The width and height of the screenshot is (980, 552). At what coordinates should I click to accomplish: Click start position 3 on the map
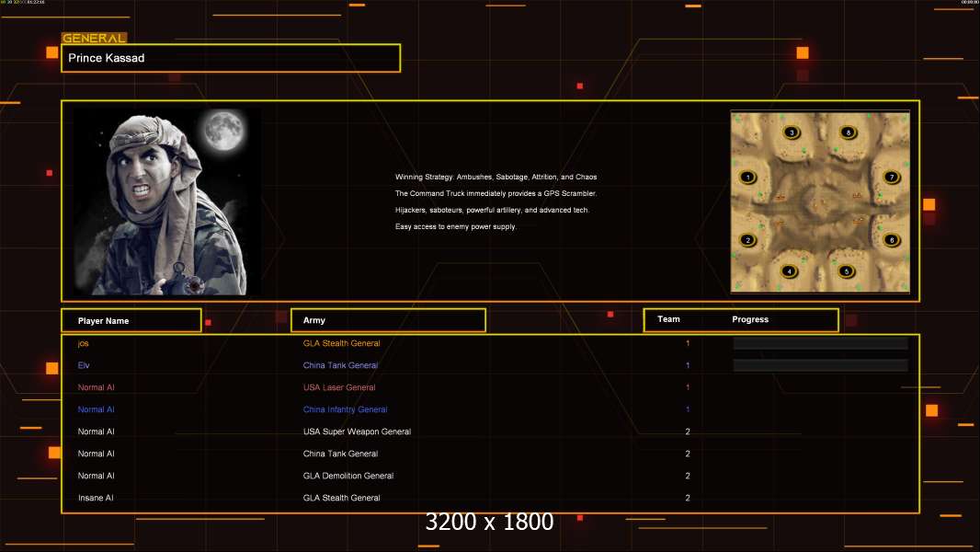coord(792,132)
